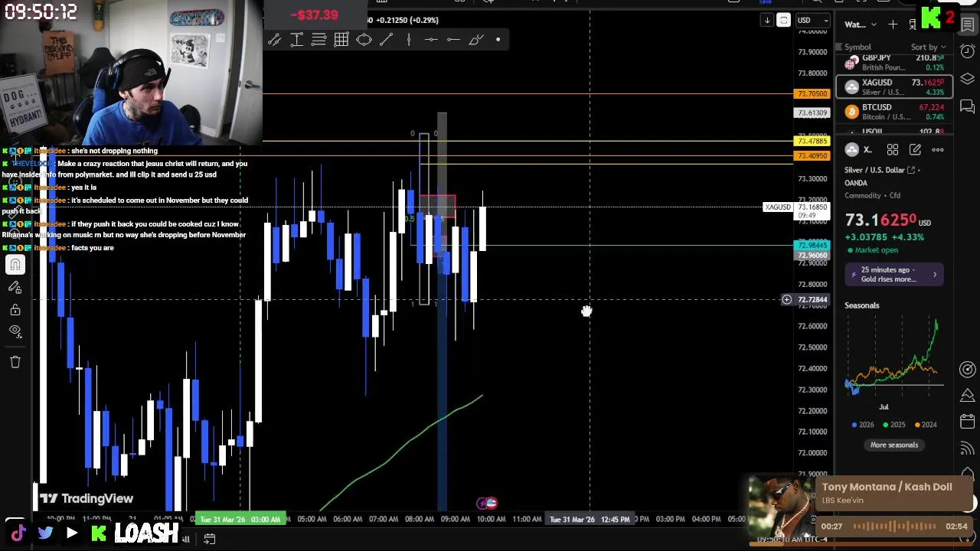Click the 73.40950 orange price level label

(812, 155)
